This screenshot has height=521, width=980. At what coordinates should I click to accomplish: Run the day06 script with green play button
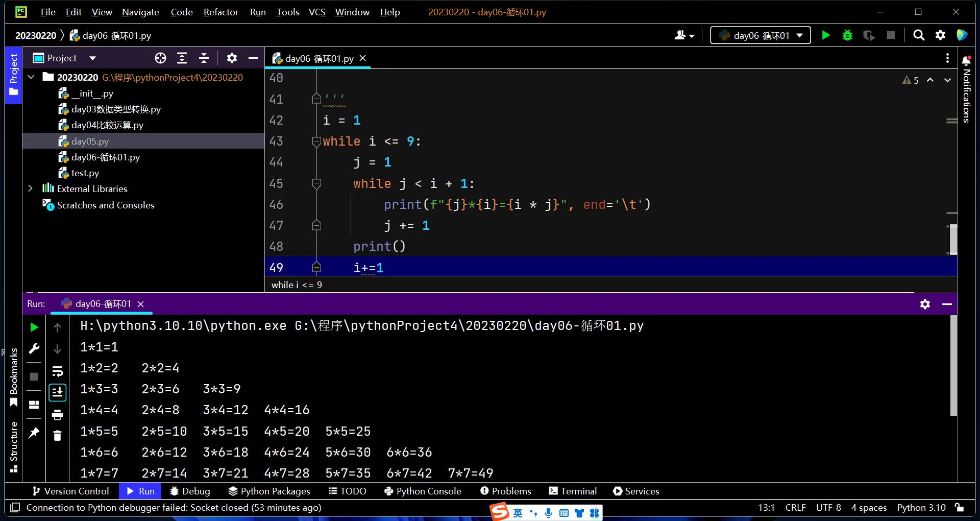point(825,35)
